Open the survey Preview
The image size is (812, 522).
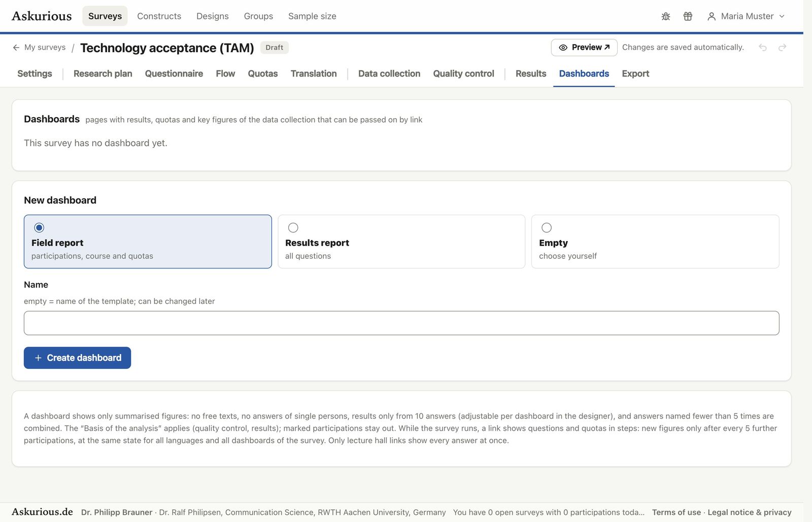pos(584,47)
